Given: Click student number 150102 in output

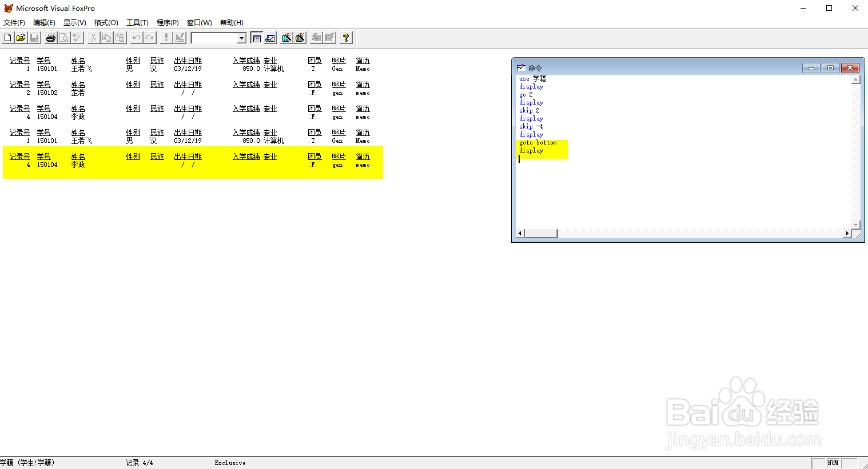Looking at the screenshot, I should 47,93.
